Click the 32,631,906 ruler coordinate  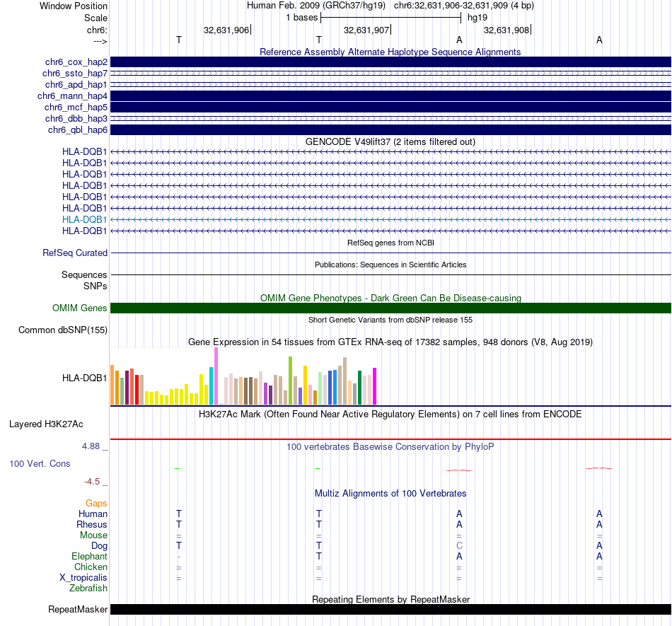[x=226, y=30]
